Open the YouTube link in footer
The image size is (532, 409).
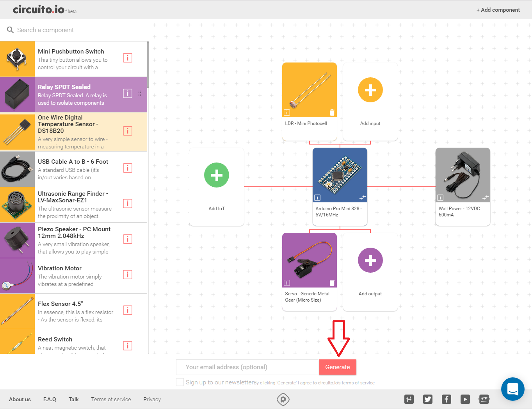[x=465, y=399]
